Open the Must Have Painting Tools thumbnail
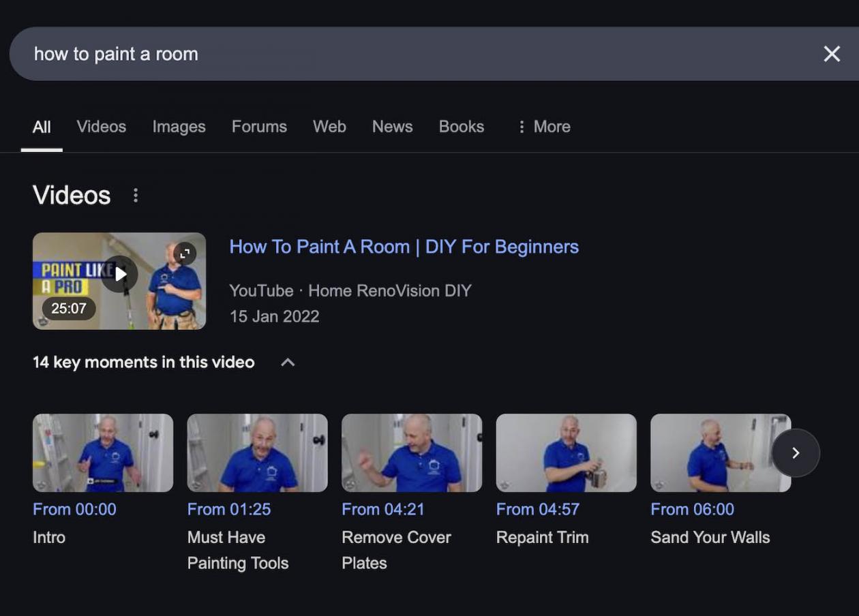 pos(257,452)
